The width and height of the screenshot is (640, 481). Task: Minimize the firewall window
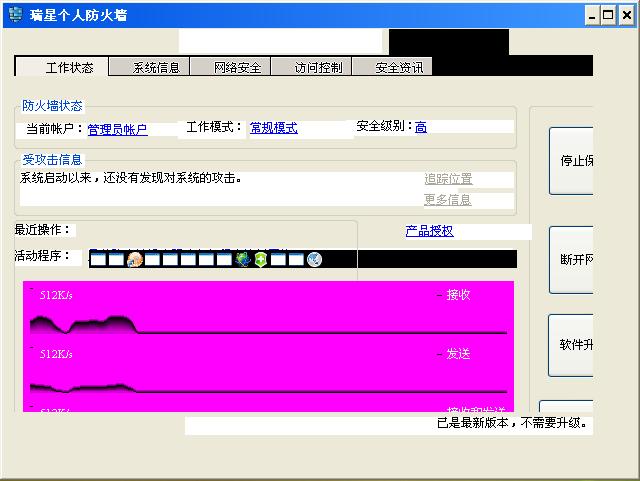pyautogui.click(x=592, y=15)
